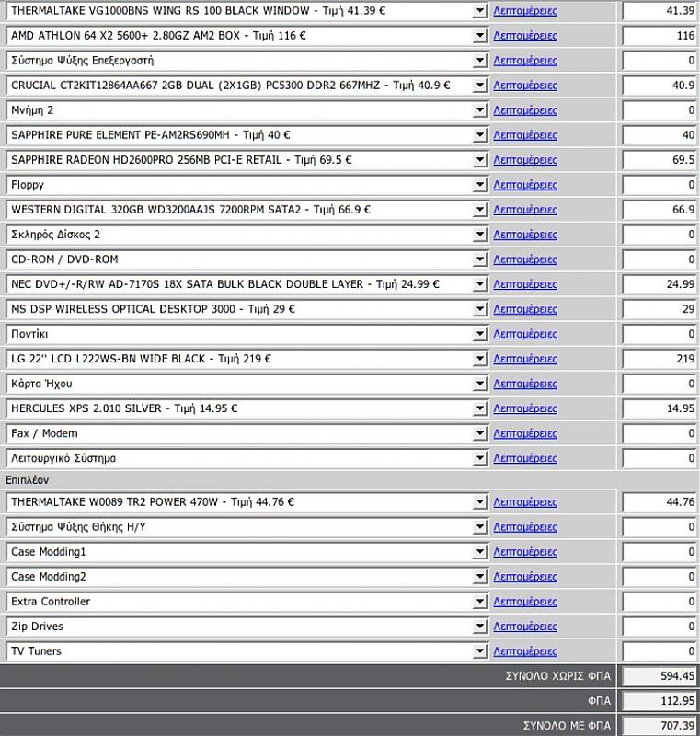Open Λεπτομέρειες link for Ποντίκι row
This screenshot has height=736, width=700.
pyautogui.click(x=525, y=334)
